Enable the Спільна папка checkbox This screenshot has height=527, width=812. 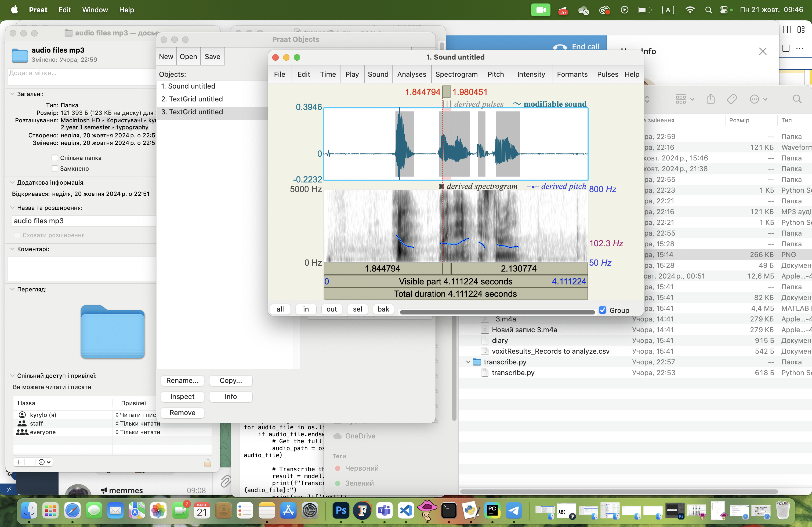tap(55, 158)
